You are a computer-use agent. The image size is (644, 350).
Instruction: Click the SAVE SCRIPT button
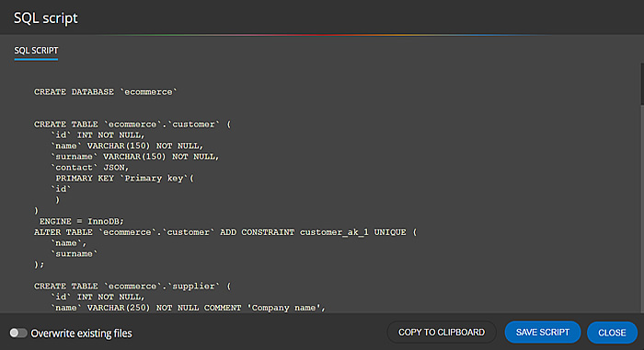pyautogui.click(x=543, y=332)
